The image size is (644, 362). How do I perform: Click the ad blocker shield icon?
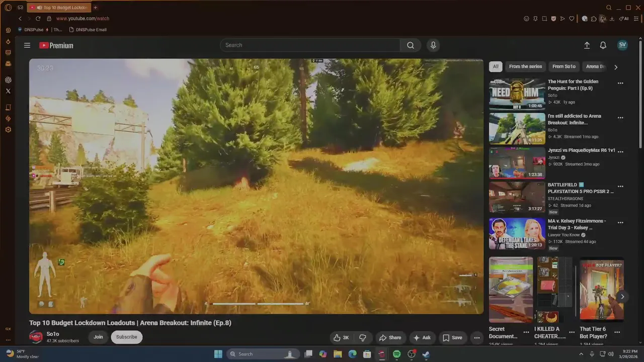click(553, 19)
